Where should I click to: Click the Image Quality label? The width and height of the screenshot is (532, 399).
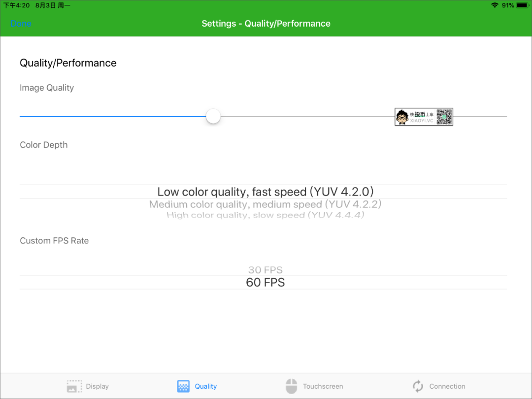[47, 88]
